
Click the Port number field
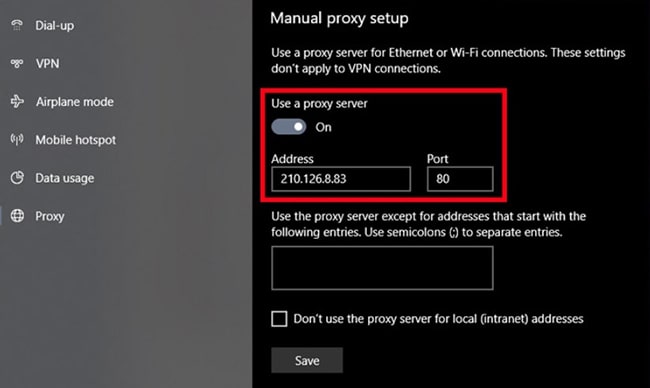click(x=460, y=179)
